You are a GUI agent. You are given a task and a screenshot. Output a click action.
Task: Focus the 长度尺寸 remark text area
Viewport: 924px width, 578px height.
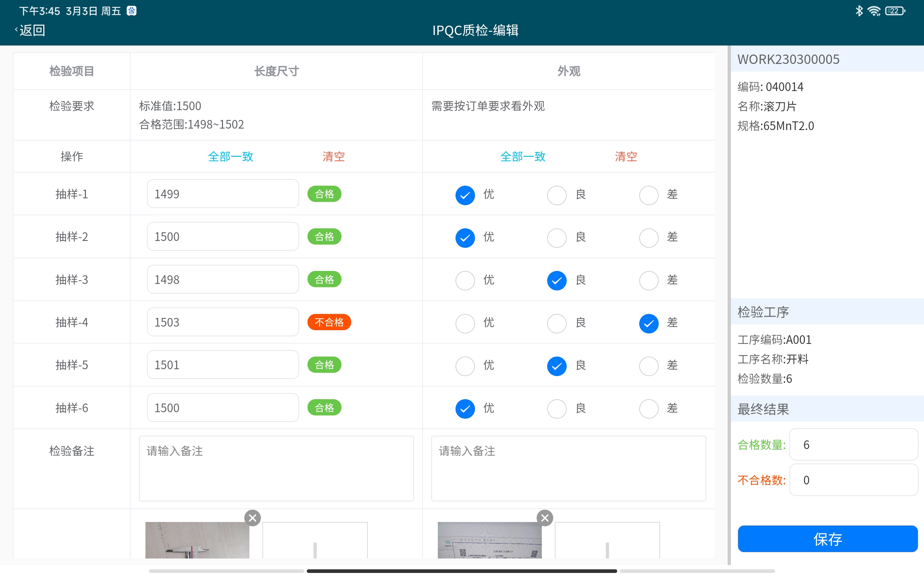(x=276, y=469)
